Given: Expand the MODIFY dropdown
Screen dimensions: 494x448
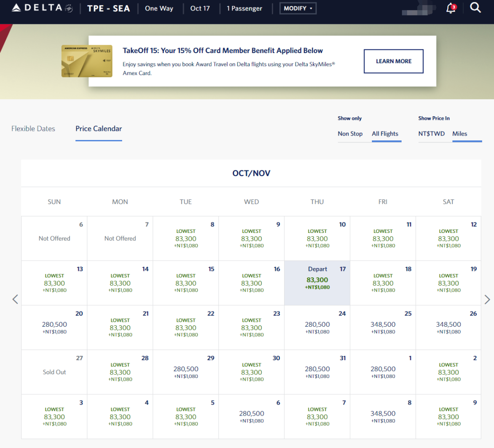Looking at the screenshot, I should [298, 8].
